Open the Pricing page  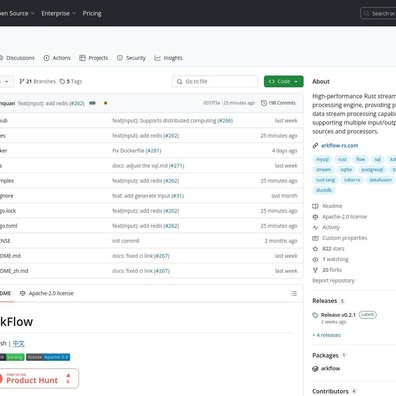pyautogui.click(x=92, y=13)
